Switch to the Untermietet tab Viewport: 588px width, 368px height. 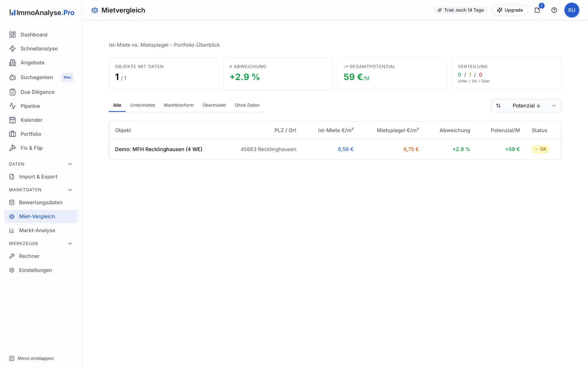click(x=143, y=105)
